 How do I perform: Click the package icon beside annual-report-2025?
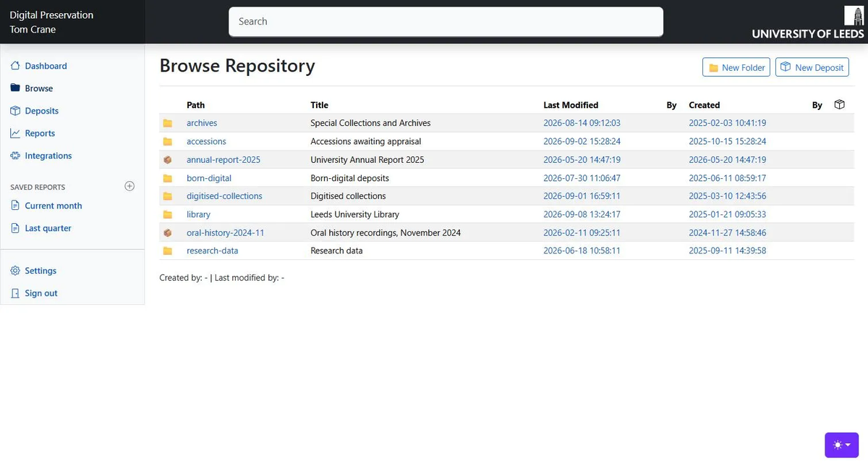coord(168,159)
